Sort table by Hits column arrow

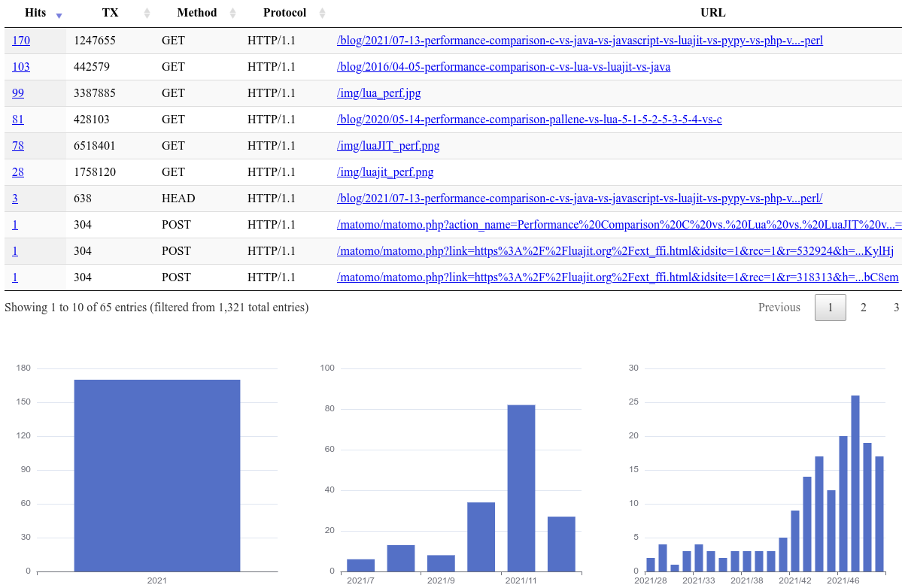coord(59,14)
